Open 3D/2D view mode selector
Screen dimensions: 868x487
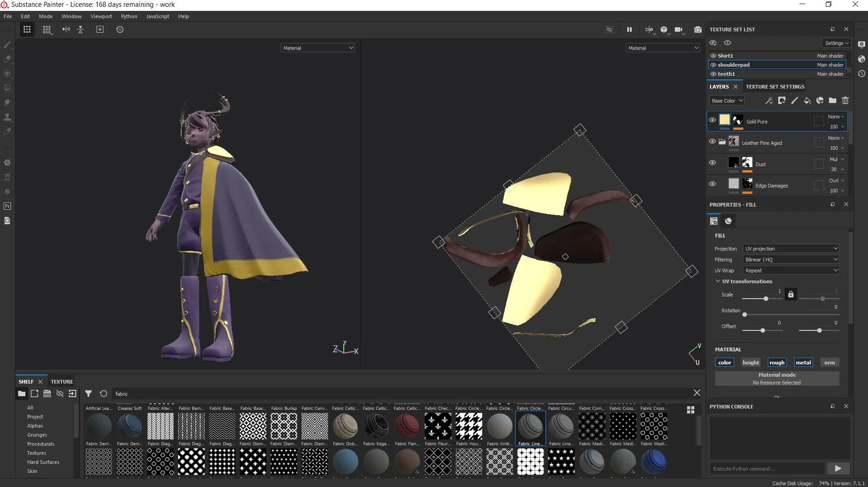(x=664, y=30)
